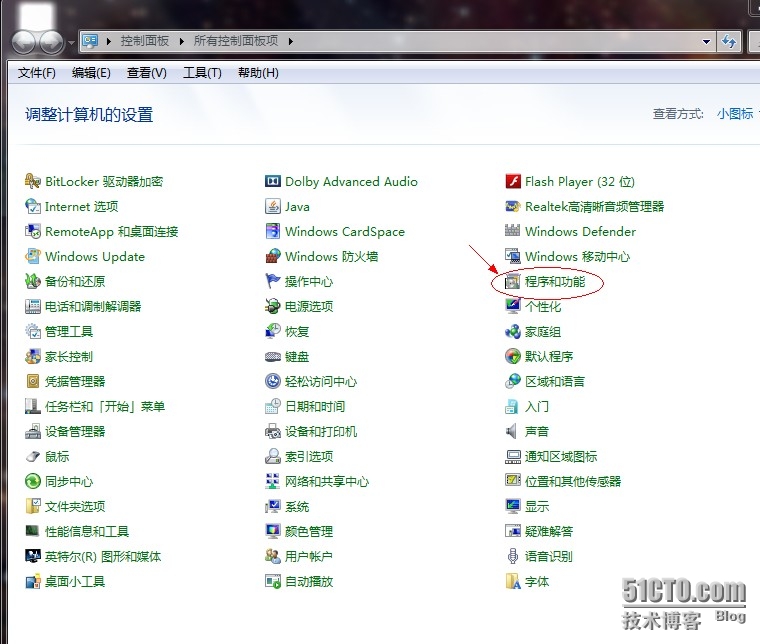Open the 性能信息和工具 link
The image size is (760, 644).
pos(87,532)
